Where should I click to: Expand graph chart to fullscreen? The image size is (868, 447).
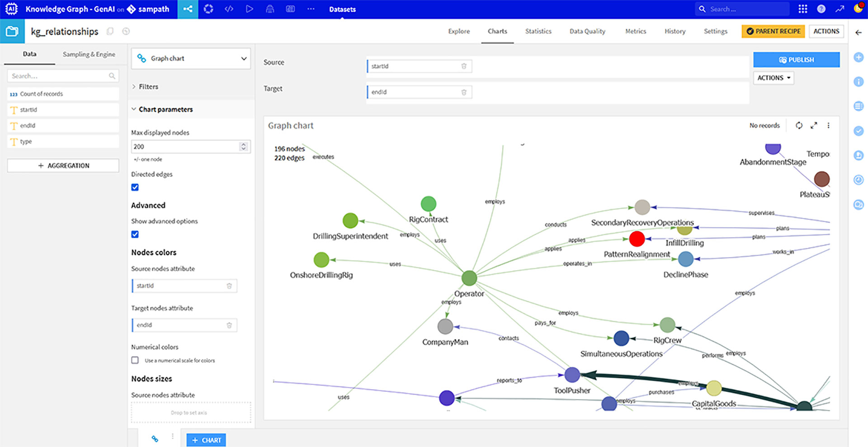point(814,126)
